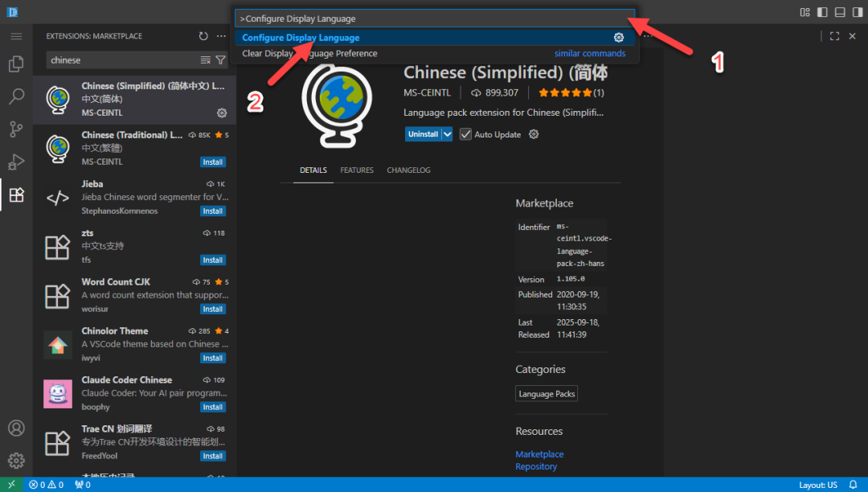Image resolution: width=868 pixels, height=492 pixels.
Task: Open the Extensions view icon
Action: pyautogui.click(x=16, y=195)
